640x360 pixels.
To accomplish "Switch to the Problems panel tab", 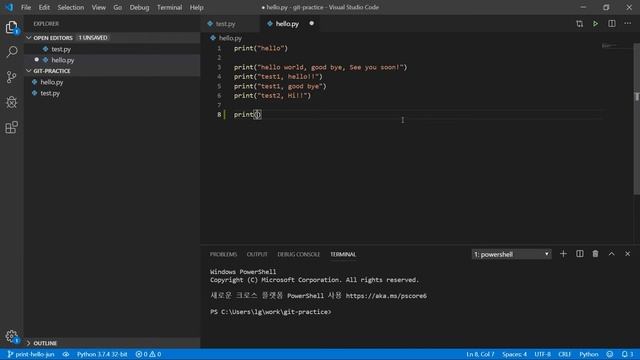I will coord(223,254).
